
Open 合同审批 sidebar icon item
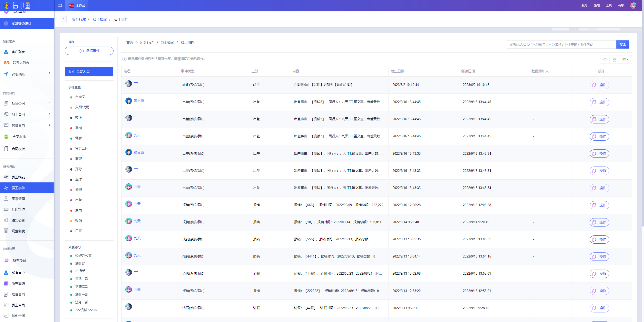[6, 137]
